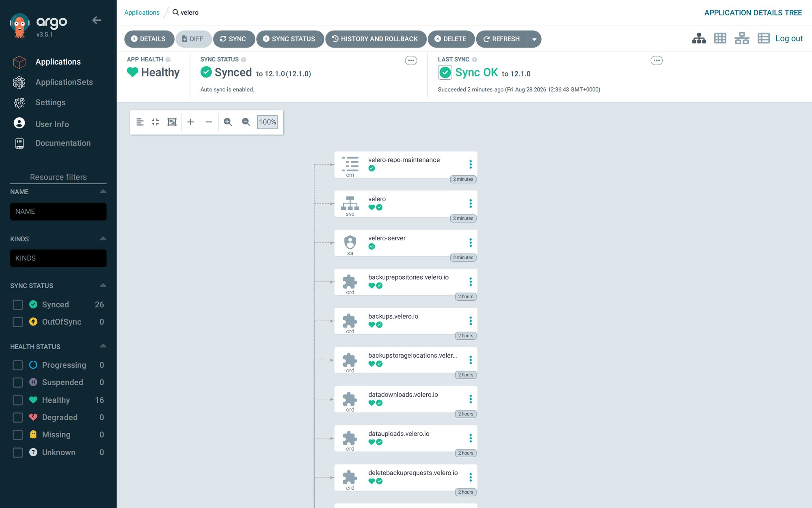Switch to the list view icon

764,39
